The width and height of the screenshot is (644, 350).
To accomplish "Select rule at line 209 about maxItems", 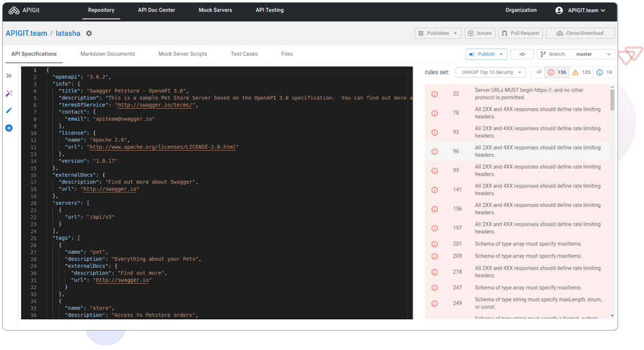I will 518,256.
